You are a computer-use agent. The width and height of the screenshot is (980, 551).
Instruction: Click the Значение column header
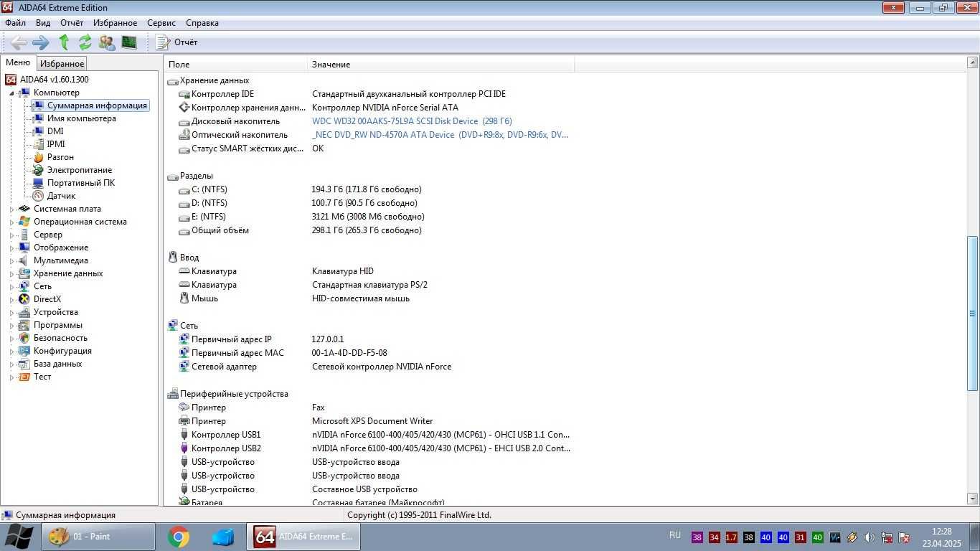[441, 65]
